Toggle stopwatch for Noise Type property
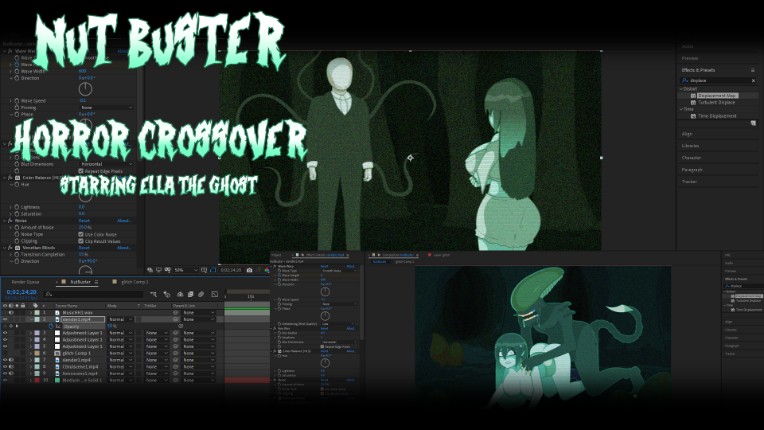Screen dimensions: 764x430 tap(17, 234)
